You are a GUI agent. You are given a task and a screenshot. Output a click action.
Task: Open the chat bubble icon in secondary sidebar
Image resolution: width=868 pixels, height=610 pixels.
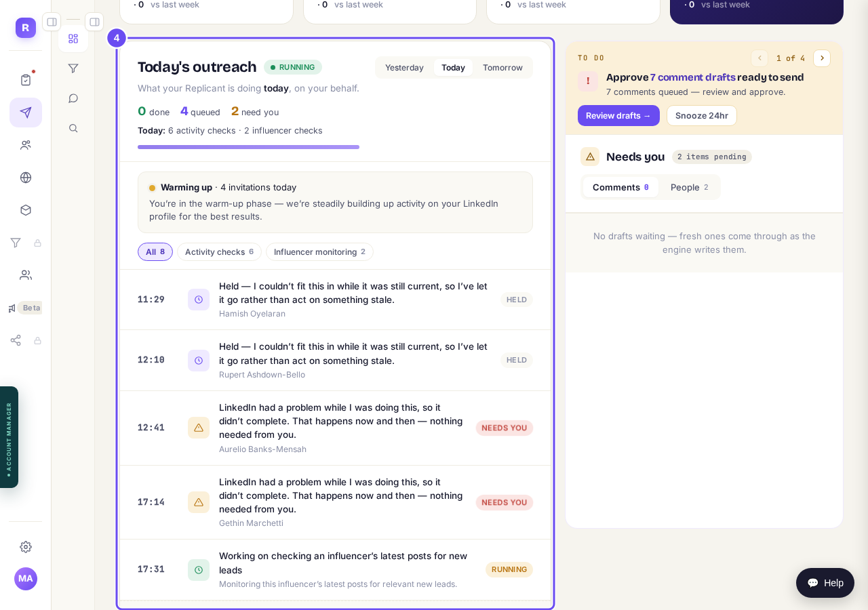[73, 98]
